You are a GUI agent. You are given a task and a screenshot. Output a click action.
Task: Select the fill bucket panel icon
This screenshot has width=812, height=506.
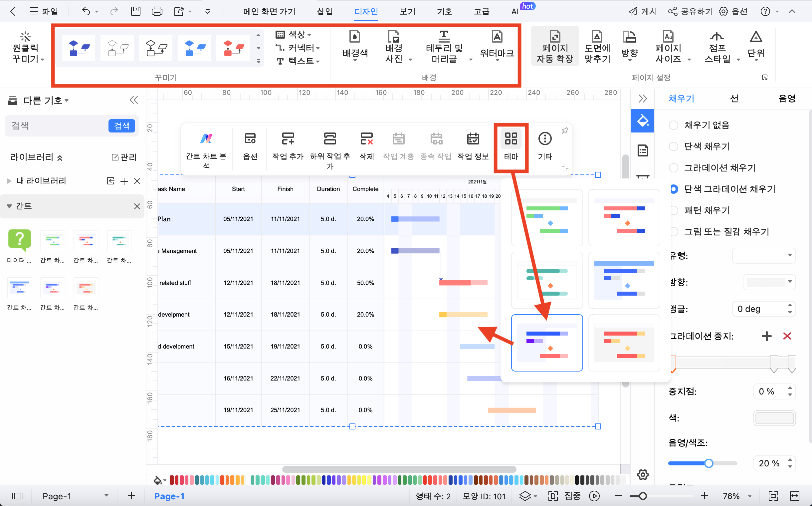tap(642, 121)
